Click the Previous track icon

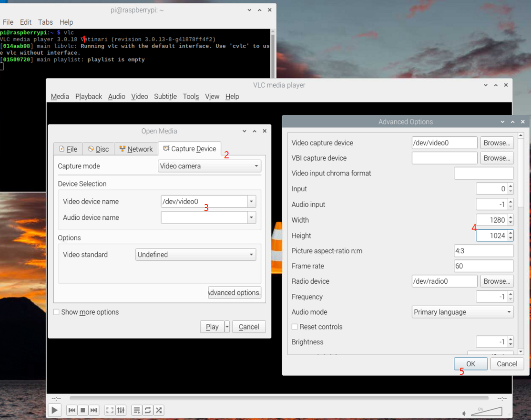pos(71,410)
